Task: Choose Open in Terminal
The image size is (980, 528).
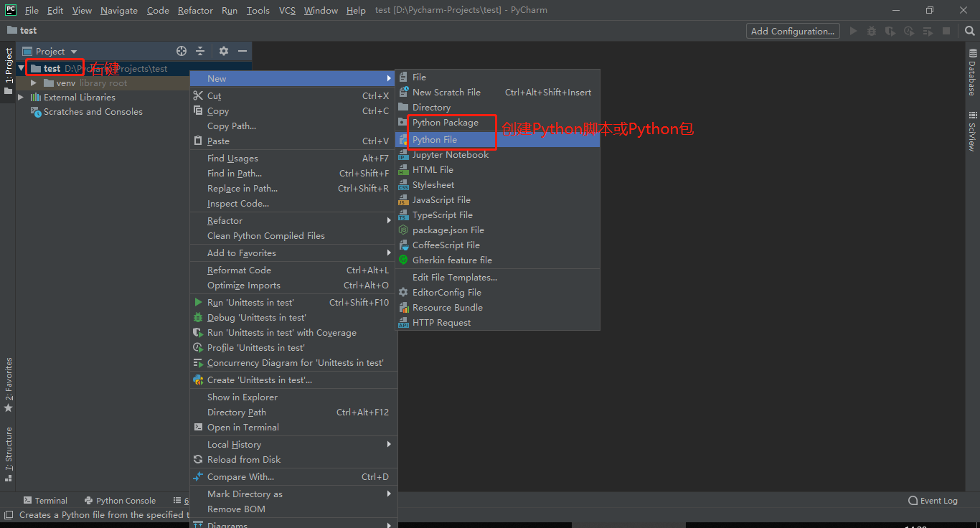Action: pos(293,428)
